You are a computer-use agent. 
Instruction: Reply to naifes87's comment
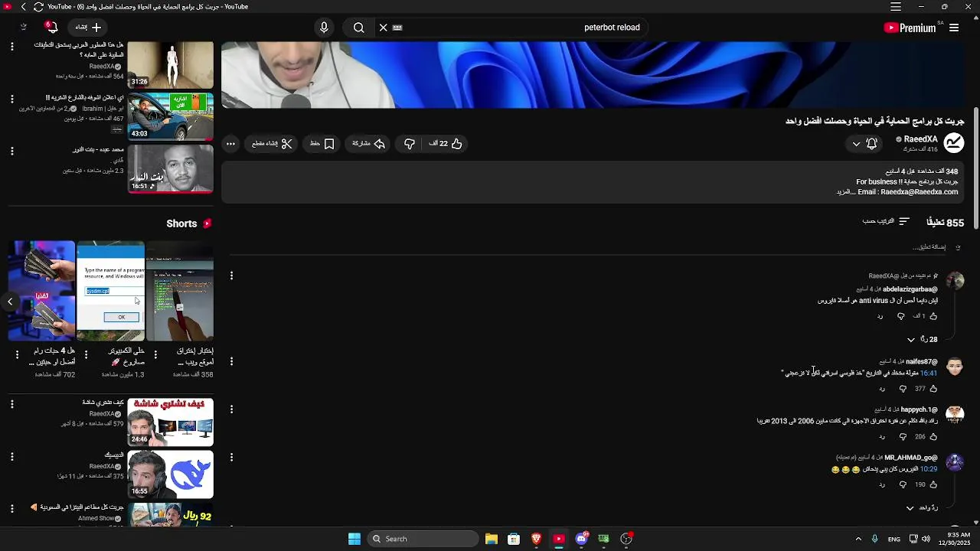880,389
